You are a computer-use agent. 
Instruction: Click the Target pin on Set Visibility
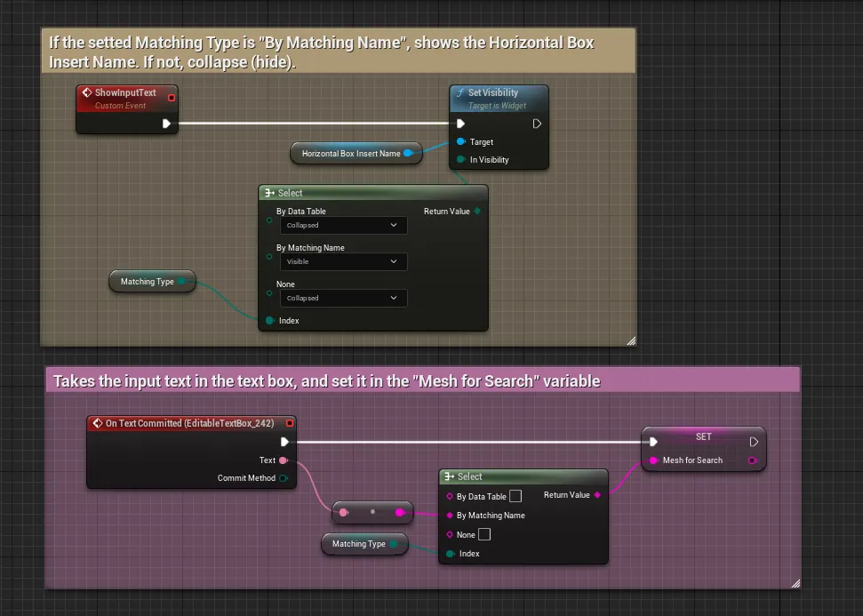click(x=460, y=142)
